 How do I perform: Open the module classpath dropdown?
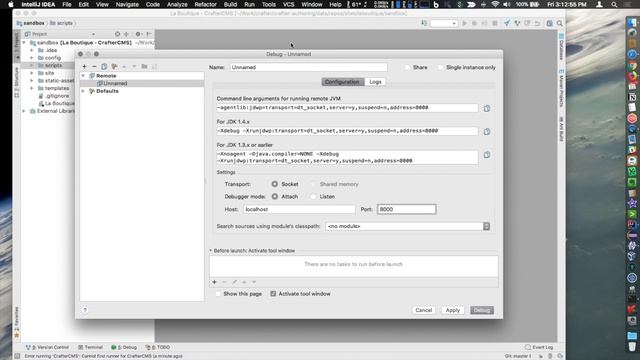coord(486,226)
